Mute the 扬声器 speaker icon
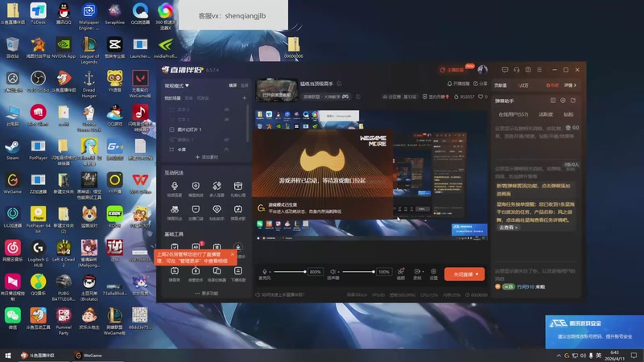Viewport: 644px width, 362px height. click(332, 272)
